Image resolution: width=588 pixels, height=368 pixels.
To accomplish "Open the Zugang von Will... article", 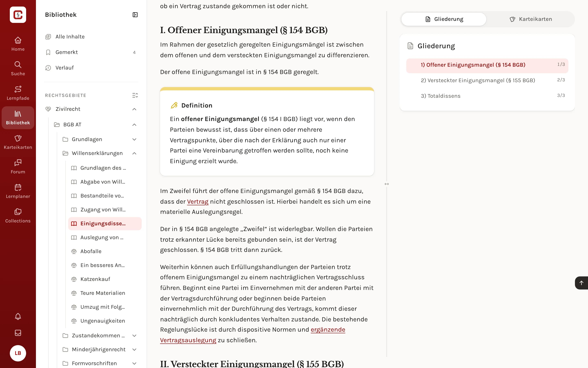I will (x=105, y=210).
